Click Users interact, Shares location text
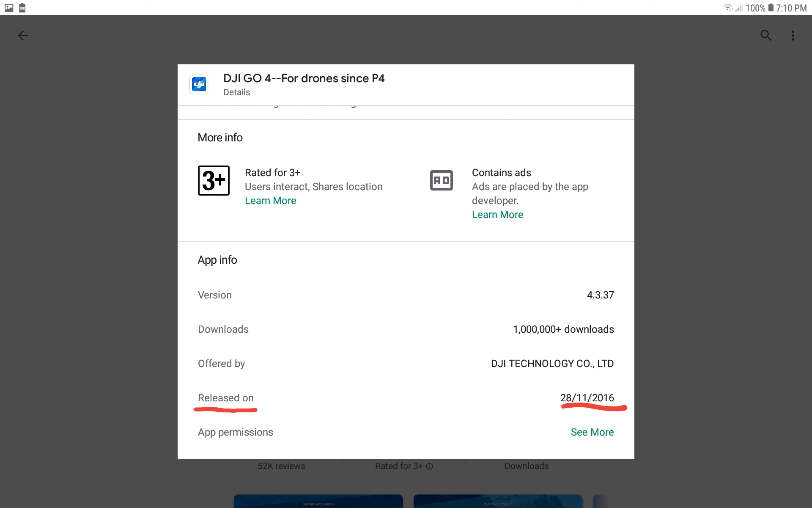The width and height of the screenshot is (812, 508). point(314,187)
